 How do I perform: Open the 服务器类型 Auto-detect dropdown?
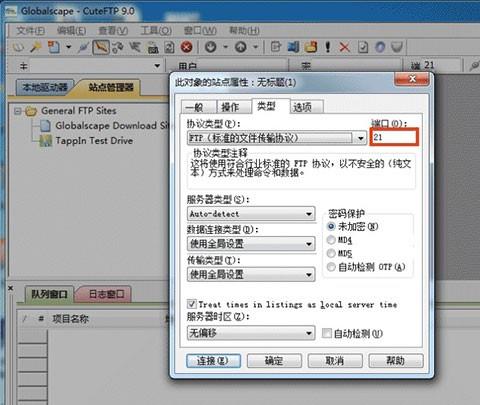click(251, 214)
